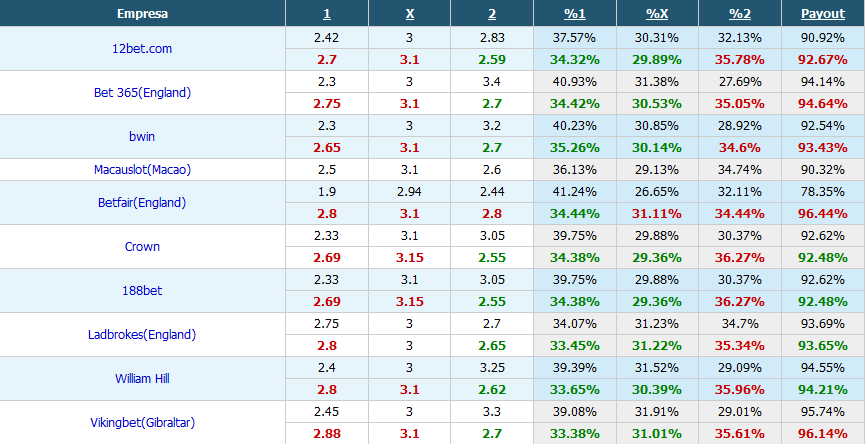Screen dimensions: 865x444
Task: Click the 34.07% value for Ladbrokes
Action: pyautogui.click(x=574, y=324)
